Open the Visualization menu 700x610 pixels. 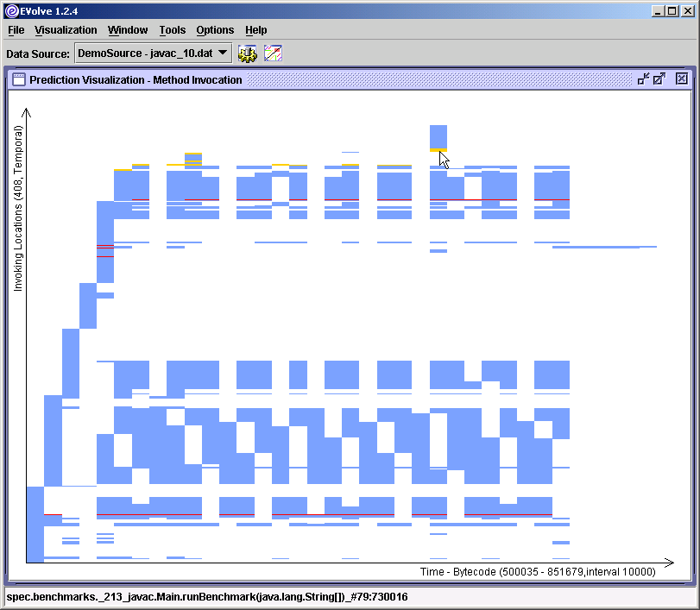pos(66,30)
